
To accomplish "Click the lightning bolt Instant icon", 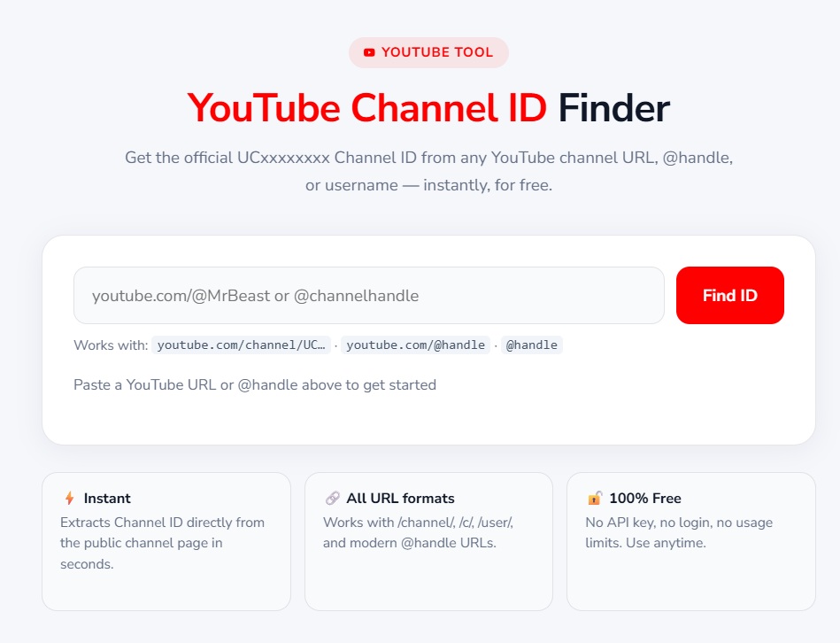I will (x=70, y=499).
